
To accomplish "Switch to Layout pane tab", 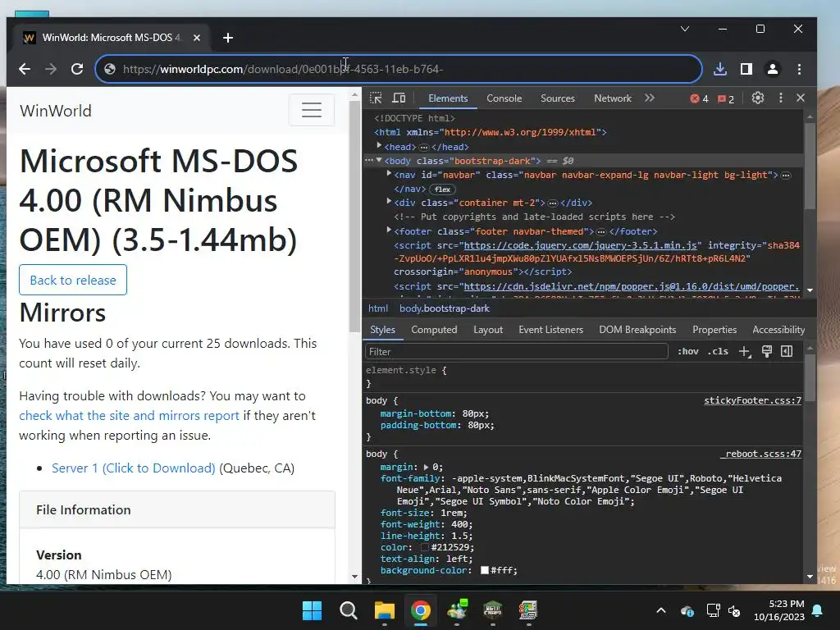I will [x=488, y=330].
